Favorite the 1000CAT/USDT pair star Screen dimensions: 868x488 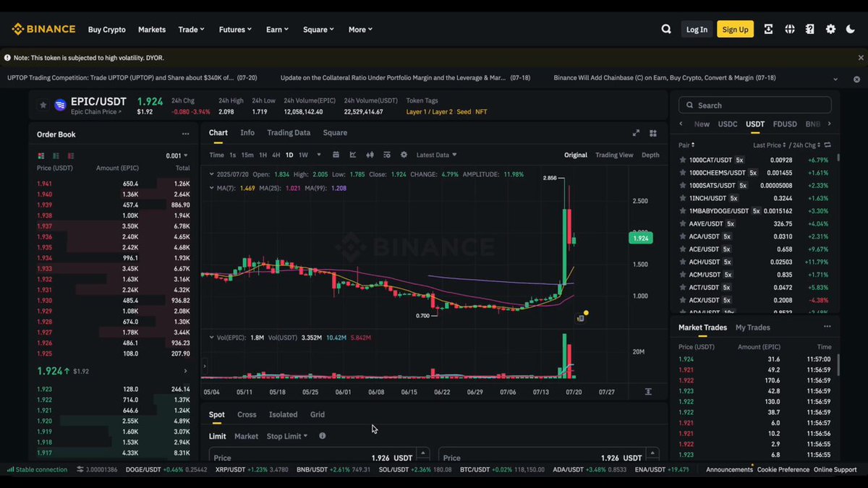682,160
